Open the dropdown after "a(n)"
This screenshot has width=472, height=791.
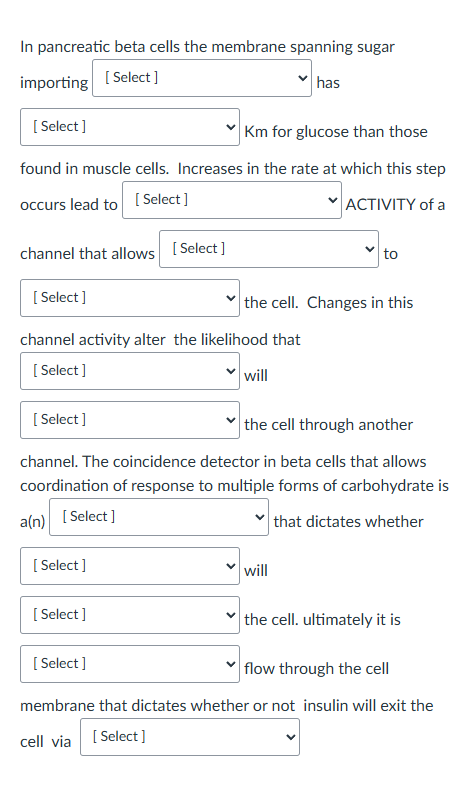coord(159,517)
